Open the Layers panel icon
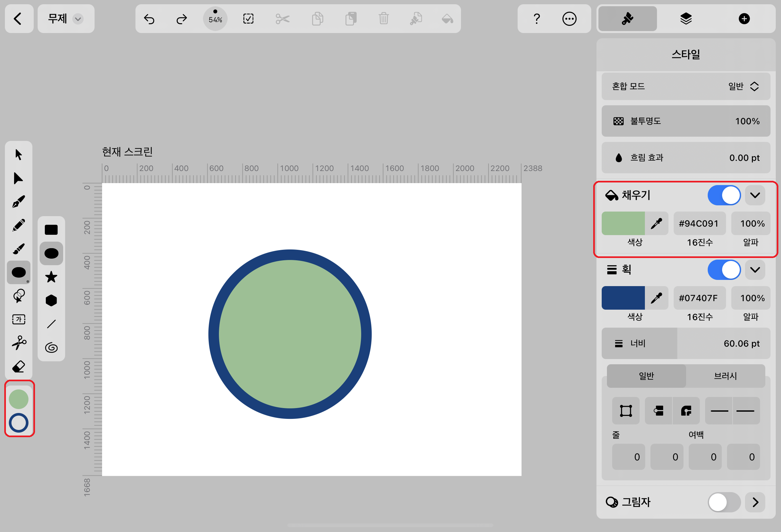This screenshot has height=532, width=781. (685, 19)
